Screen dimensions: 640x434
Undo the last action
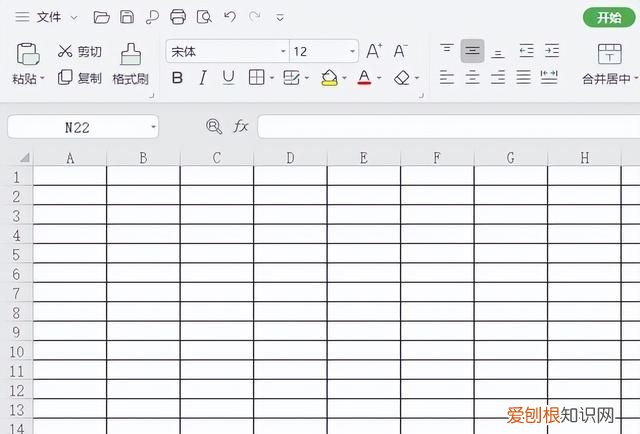tap(230, 17)
